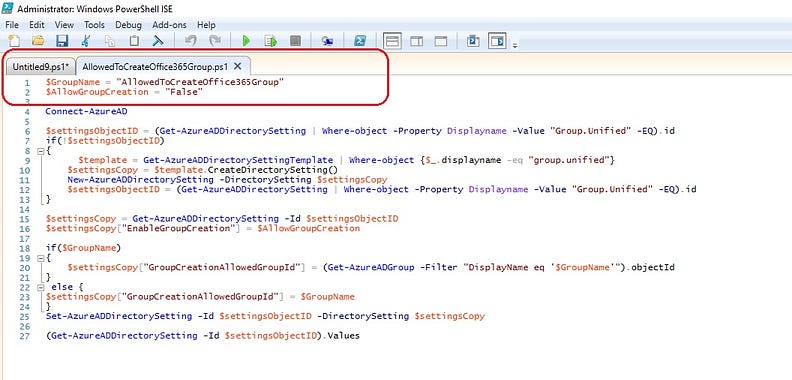
Task: Click the Open script folder icon
Action: coord(38,41)
